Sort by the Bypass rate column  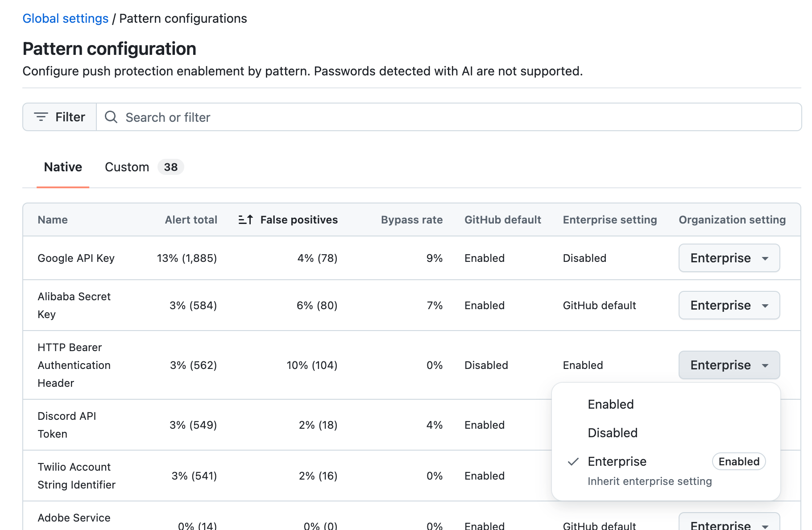click(411, 219)
